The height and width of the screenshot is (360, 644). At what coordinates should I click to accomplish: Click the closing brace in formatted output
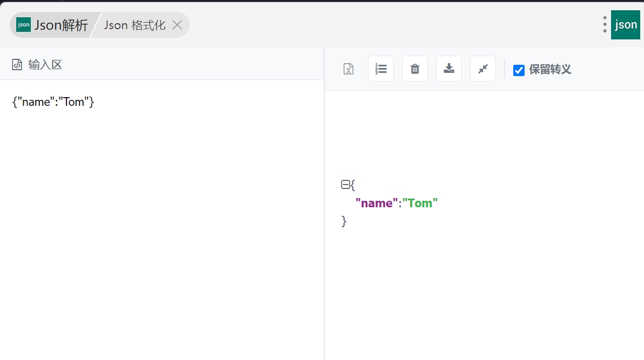coord(344,221)
